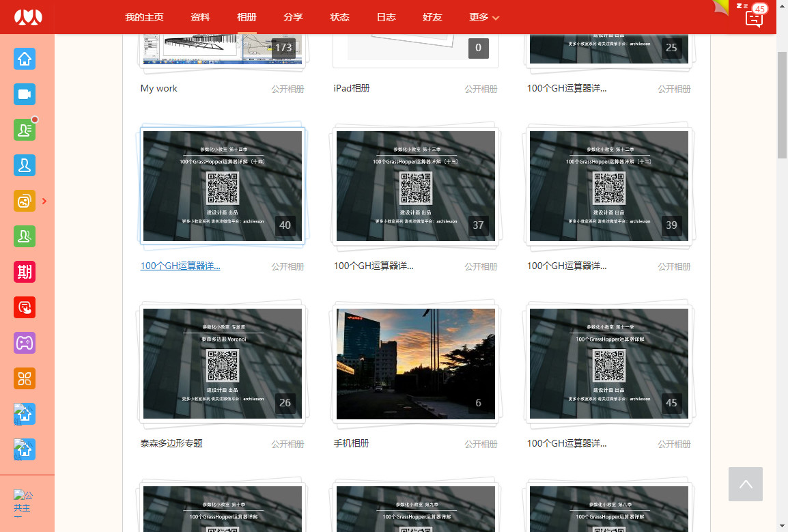Expand the 更多 dropdown in the top navigation
Viewport: 788px width, 532px height.
[484, 17]
